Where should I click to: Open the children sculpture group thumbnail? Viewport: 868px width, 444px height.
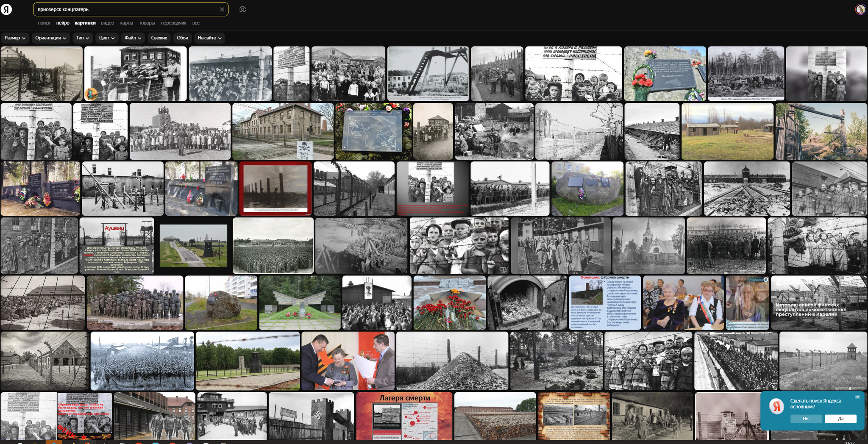click(135, 302)
